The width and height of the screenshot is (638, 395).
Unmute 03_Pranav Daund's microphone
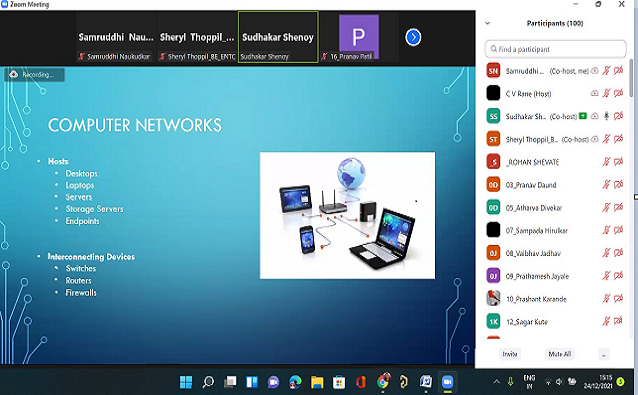coord(606,185)
